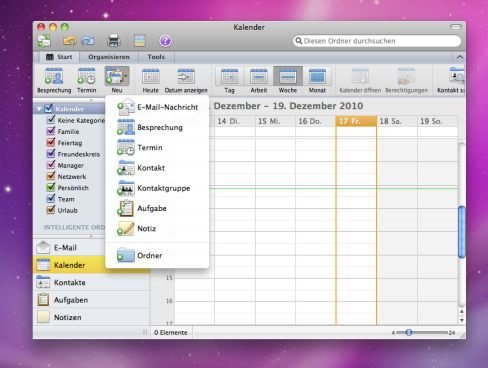Viewport: 488px width, 368px height.
Task: Uncheck the Feiertag category
Action: pyautogui.click(x=51, y=142)
